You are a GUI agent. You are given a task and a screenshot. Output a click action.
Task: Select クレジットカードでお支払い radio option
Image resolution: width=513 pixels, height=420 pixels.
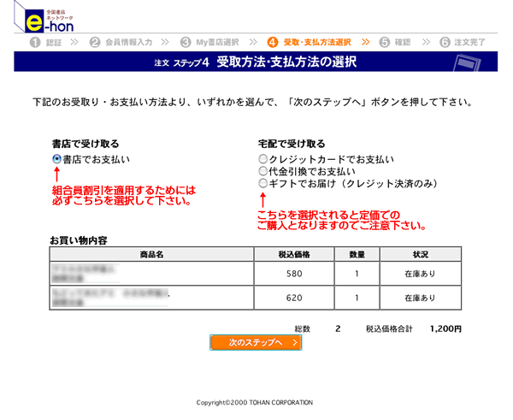[262, 159]
